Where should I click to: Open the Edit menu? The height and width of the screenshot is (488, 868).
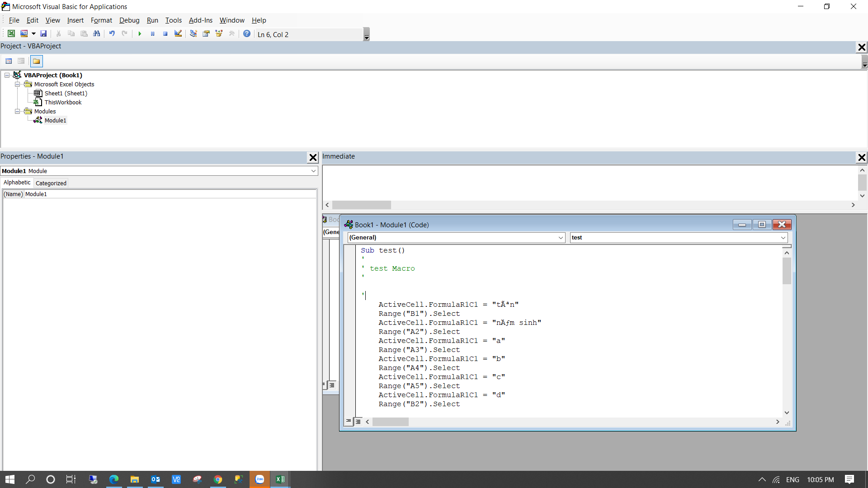click(x=33, y=20)
